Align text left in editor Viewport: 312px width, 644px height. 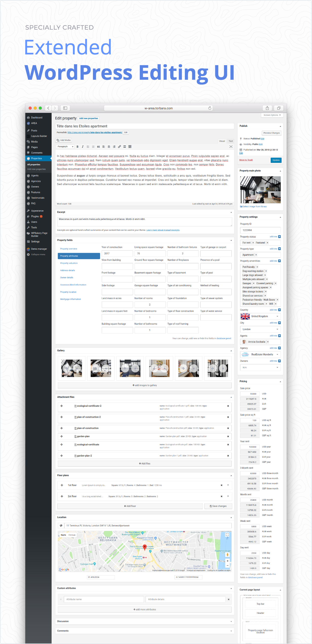click(x=104, y=147)
